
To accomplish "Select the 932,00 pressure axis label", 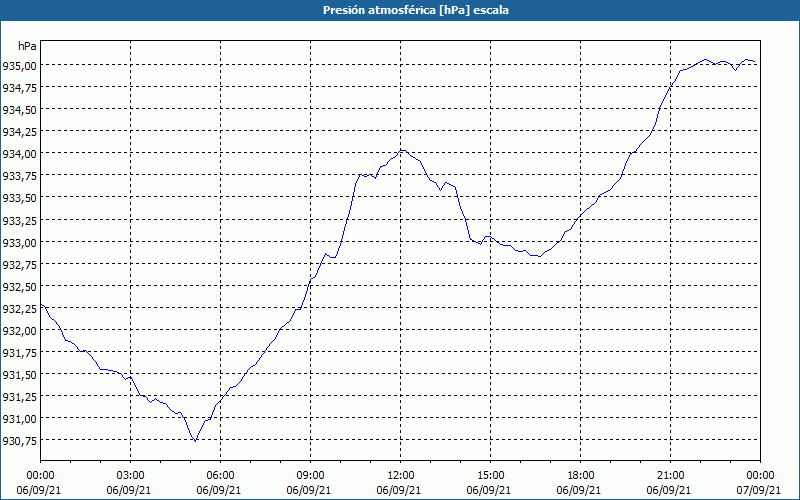I will 19,330.
